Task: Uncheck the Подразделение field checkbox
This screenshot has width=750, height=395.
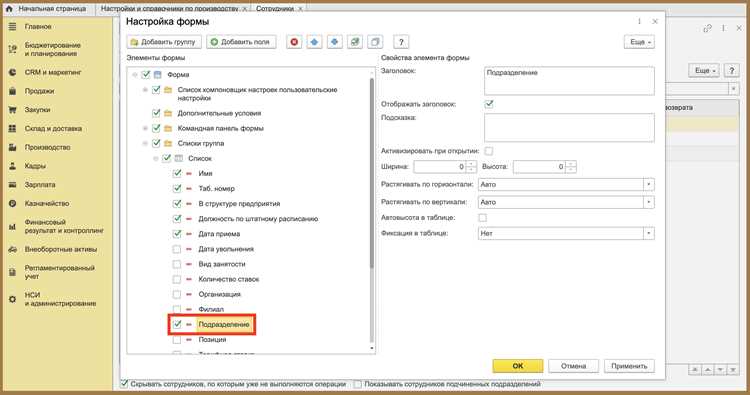Action: 177,324
